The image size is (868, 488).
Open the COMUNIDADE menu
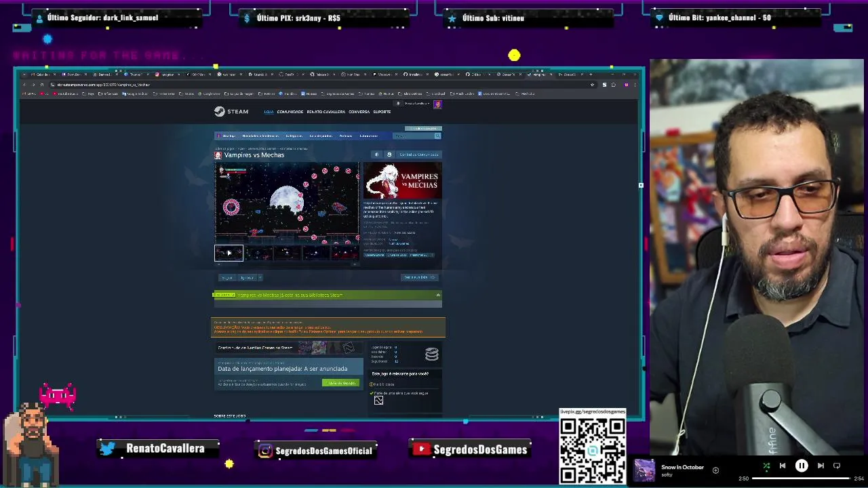point(290,112)
